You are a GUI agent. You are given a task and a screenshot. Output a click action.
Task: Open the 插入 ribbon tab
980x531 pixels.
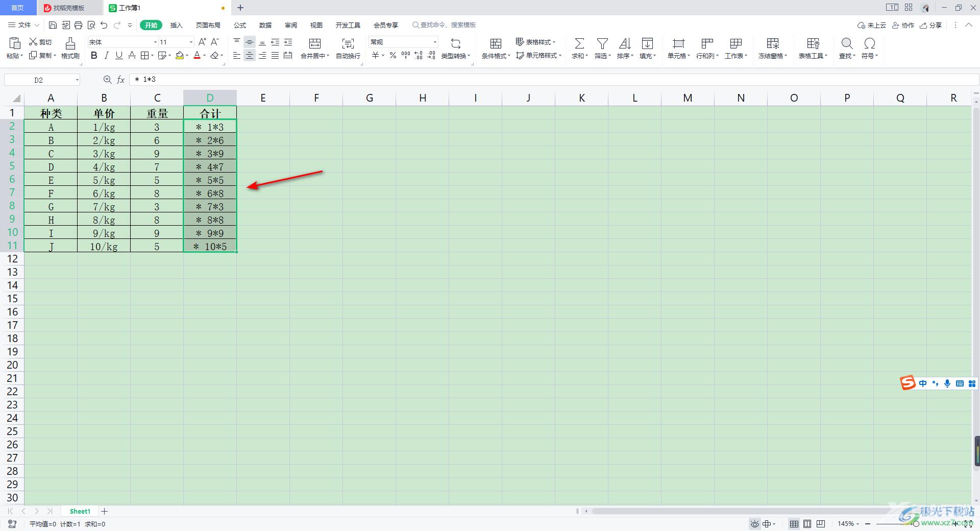176,25
